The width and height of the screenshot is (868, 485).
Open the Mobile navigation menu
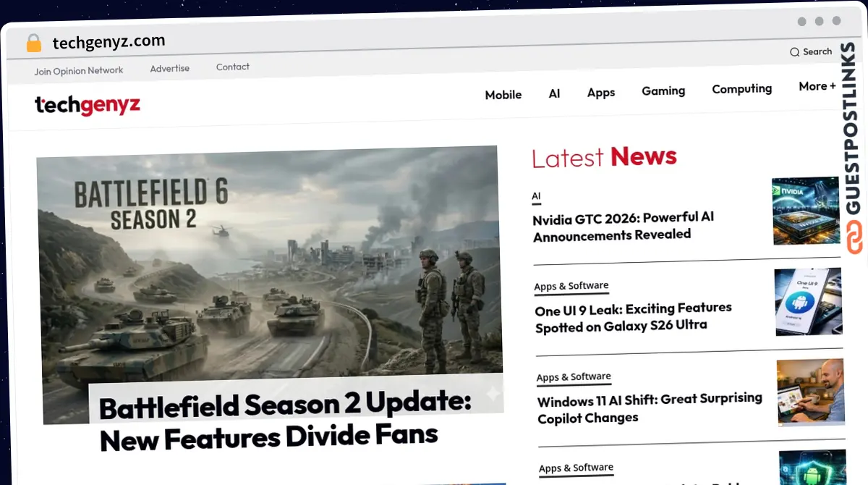click(503, 95)
